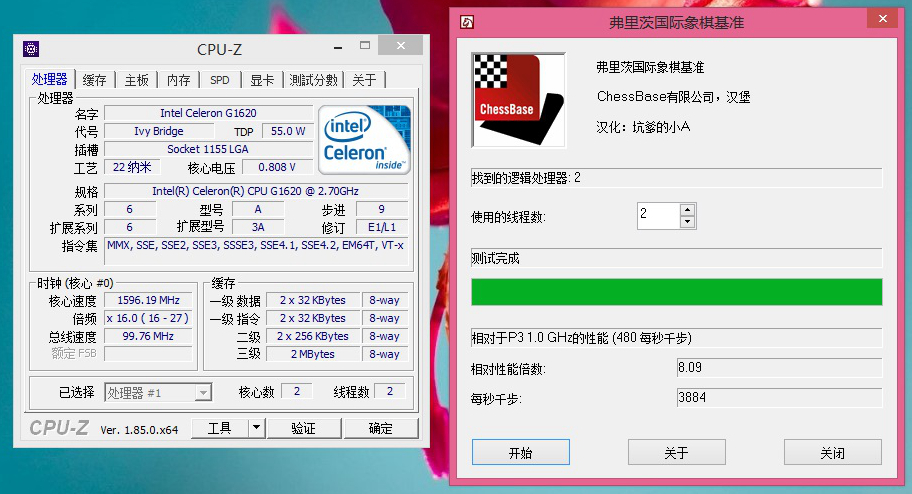912x494 pixels.
Task: Switch to the 主板 tab
Action: (x=137, y=80)
